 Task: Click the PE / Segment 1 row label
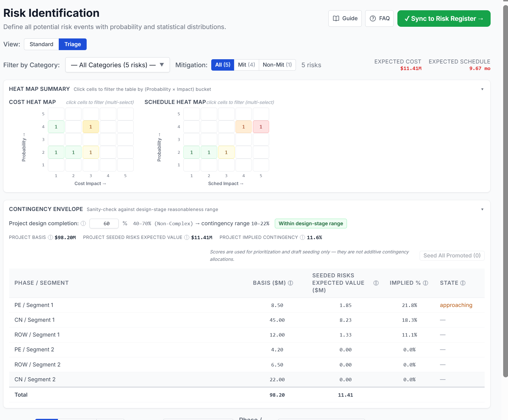click(34, 305)
